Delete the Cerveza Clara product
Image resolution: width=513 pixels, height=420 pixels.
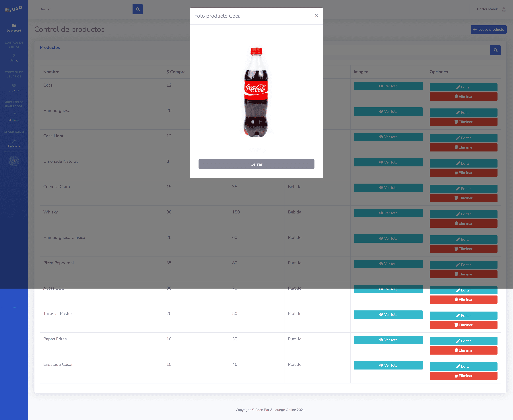(463, 198)
